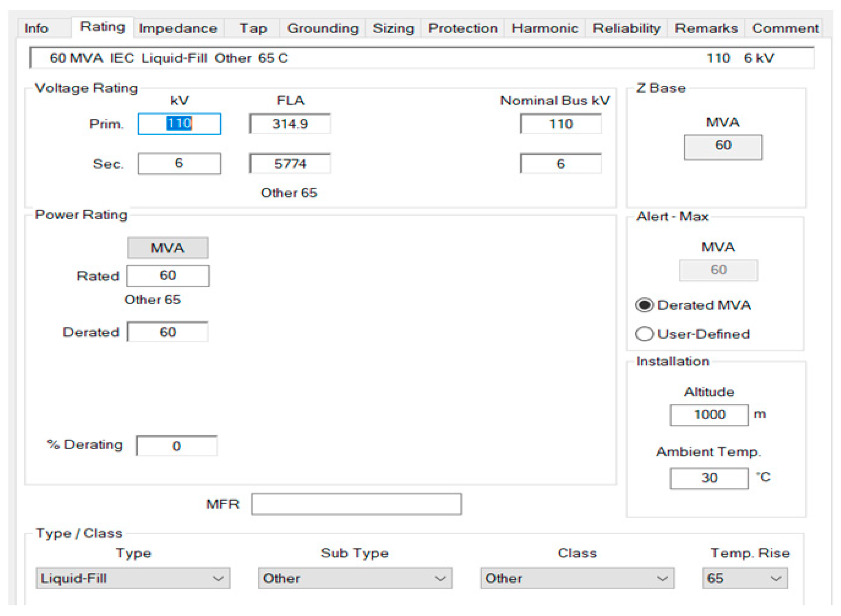Click the Ambient Temp. input field
Image resolution: width=841 pixels, height=616 pixels.
coord(709,478)
